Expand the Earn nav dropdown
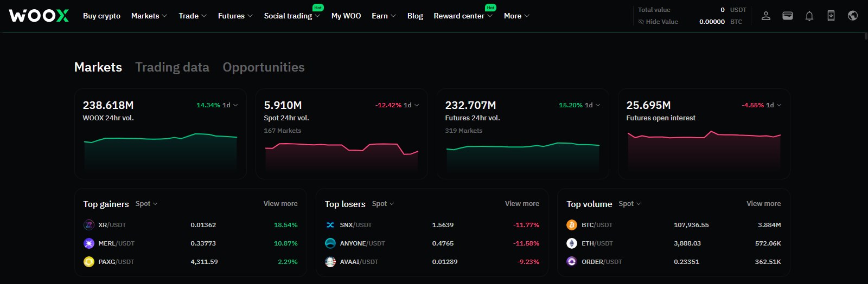 pyautogui.click(x=384, y=16)
